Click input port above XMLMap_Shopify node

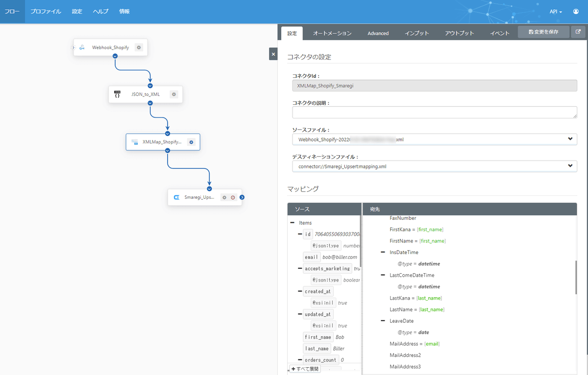[168, 133]
